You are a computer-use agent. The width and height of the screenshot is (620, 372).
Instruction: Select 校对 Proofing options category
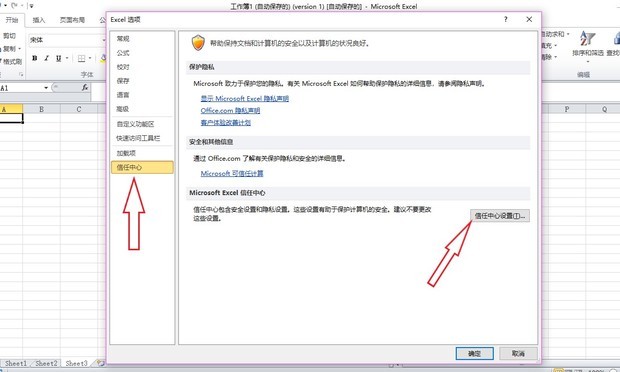click(142, 67)
